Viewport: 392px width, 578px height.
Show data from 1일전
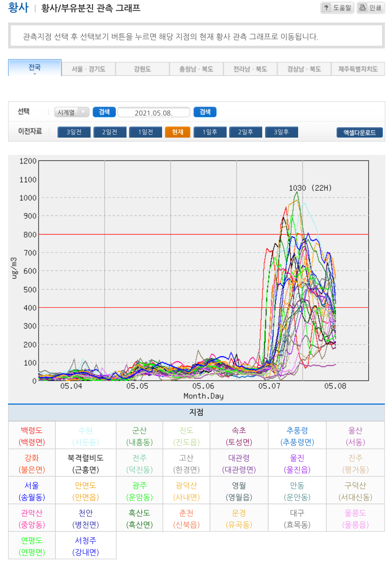pyautogui.click(x=145, y=132)
